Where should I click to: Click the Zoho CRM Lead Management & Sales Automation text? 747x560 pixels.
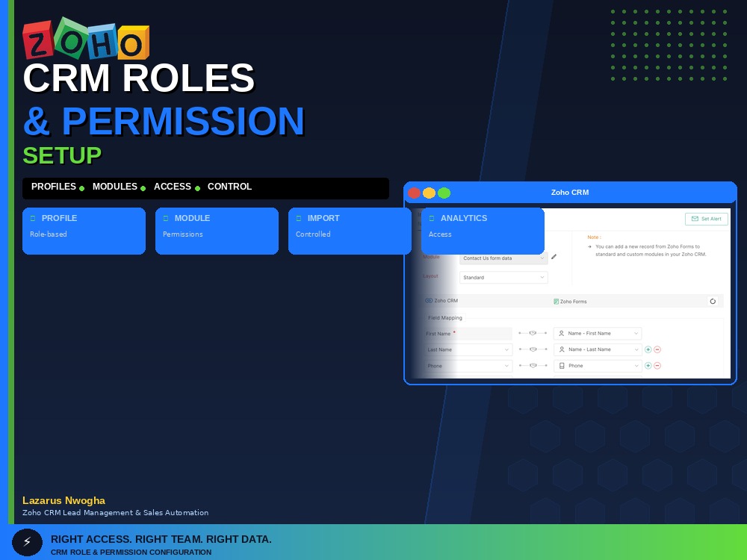coord(115,513)
